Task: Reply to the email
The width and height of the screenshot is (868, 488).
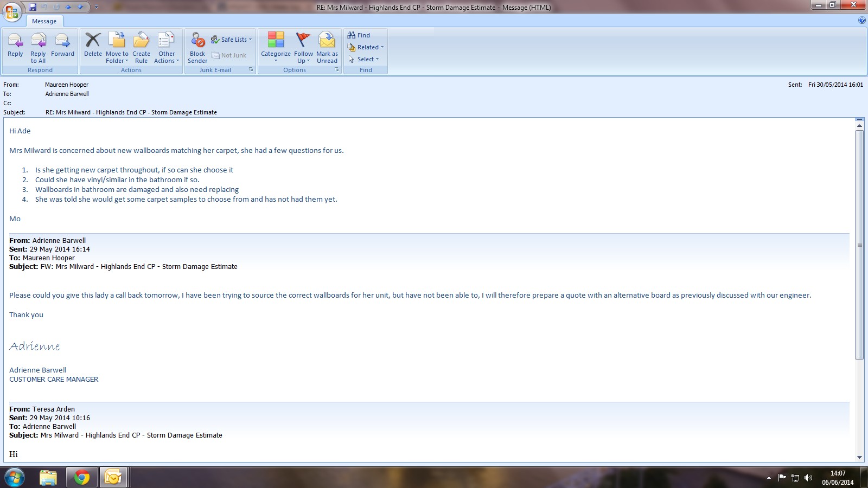Action: tap(15, 45)
